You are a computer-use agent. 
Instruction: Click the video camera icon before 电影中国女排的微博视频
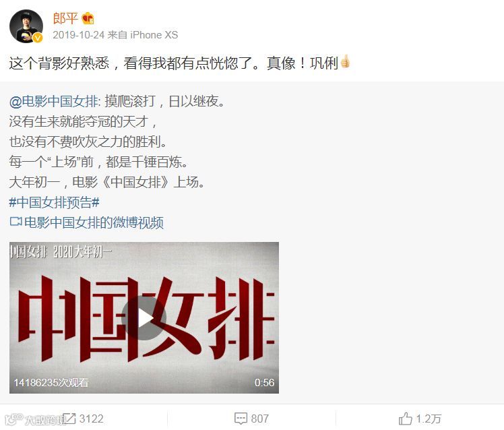pyautogui.click(x=15, y=222)
